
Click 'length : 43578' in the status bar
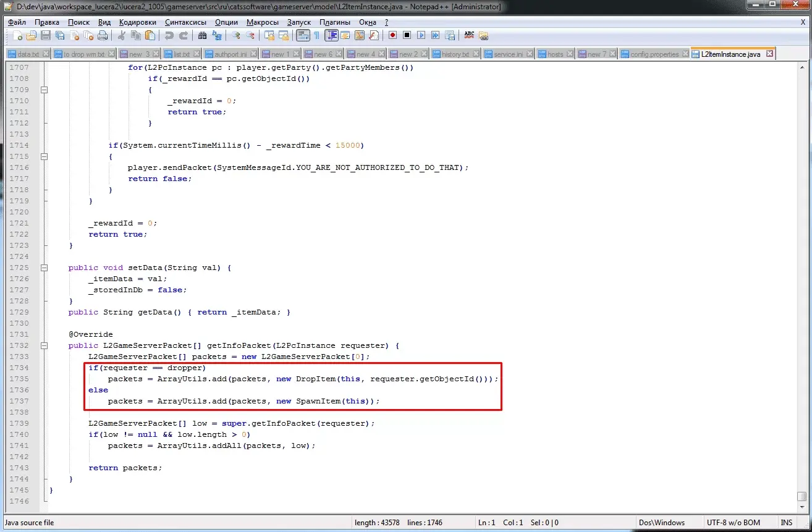point(378,523)
